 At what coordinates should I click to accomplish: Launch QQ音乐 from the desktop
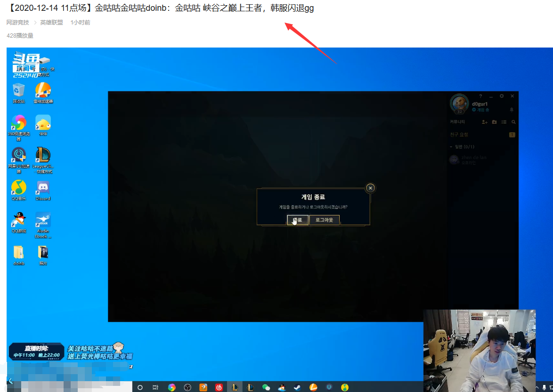[19, 190]
